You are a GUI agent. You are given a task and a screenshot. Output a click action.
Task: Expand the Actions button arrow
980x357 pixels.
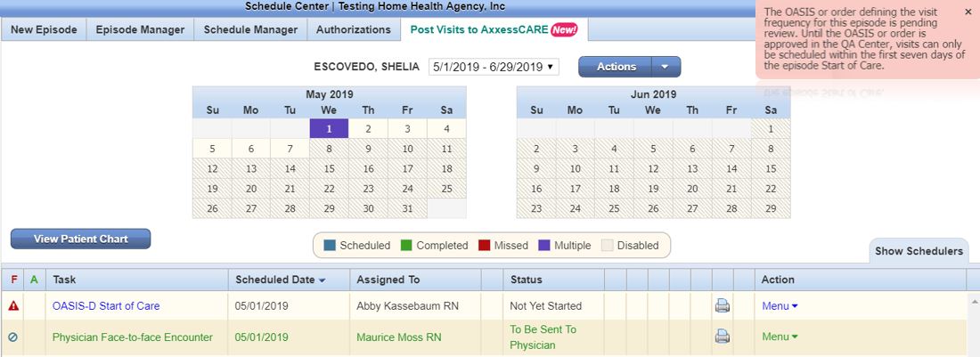[666, 67]
